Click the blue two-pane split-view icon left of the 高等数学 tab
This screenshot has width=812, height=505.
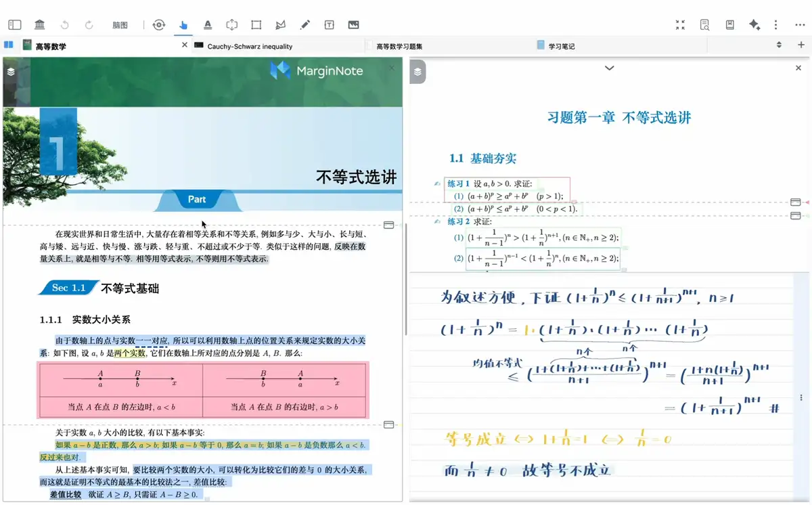point(9,45)
